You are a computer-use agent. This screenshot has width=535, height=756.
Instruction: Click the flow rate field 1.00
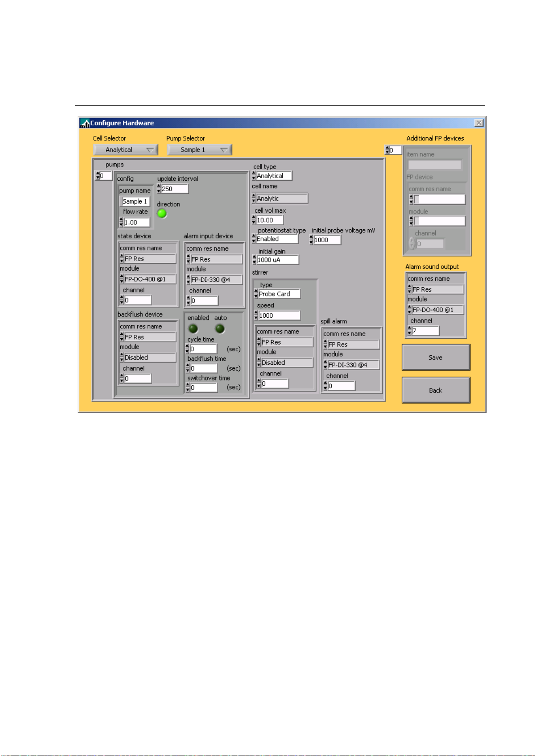point(137,222)
